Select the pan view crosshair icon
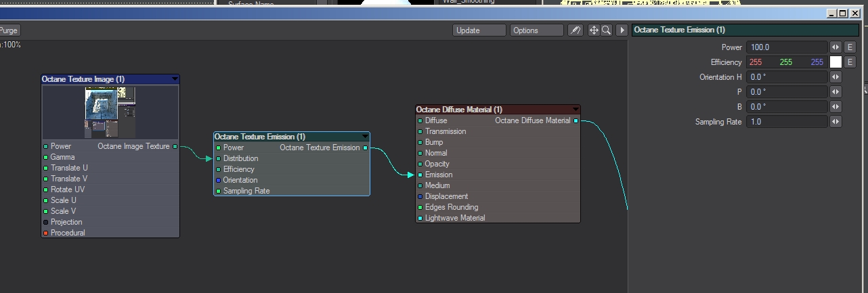Screen dimensions: 868x293 tap(594, 30)
